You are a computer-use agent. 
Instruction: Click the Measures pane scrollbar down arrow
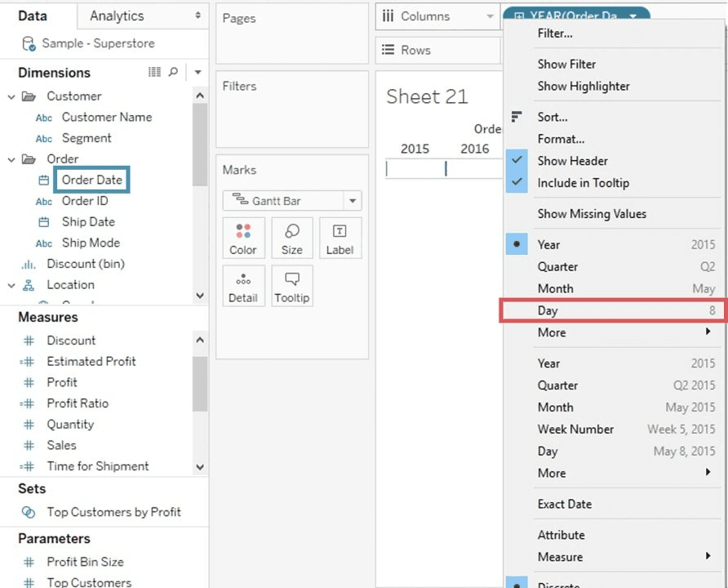click(200, 467)
